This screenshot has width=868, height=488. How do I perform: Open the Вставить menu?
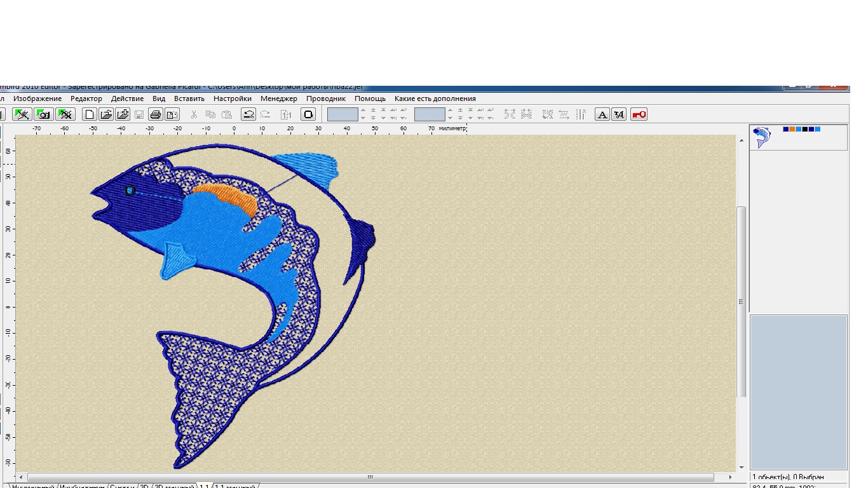189,98
